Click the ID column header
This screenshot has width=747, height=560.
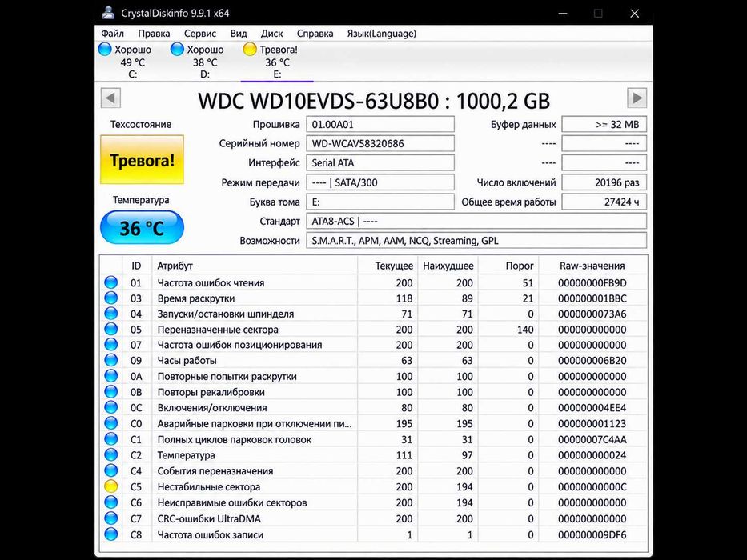(136, 266)
